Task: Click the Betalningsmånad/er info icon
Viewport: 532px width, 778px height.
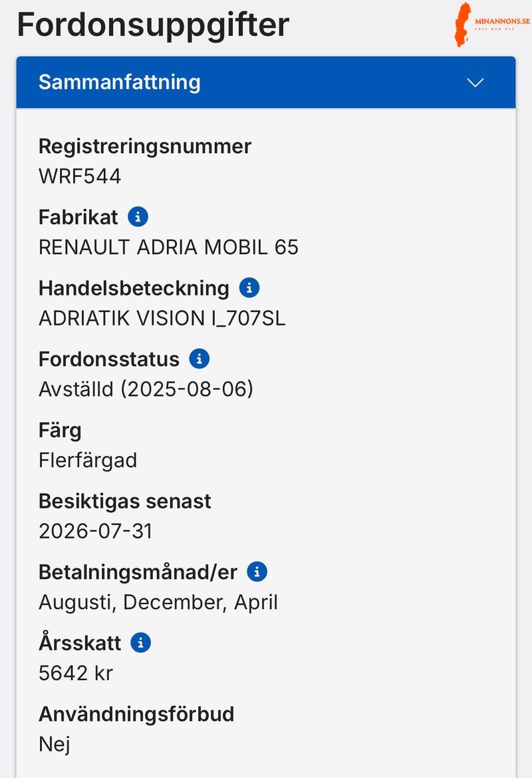Action: (x=257, y=572)
